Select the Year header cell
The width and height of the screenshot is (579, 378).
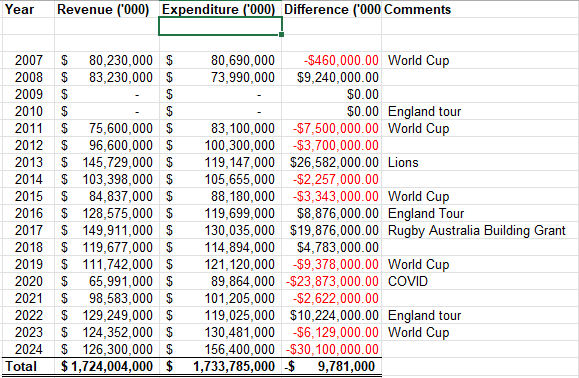tap(28, 9)
